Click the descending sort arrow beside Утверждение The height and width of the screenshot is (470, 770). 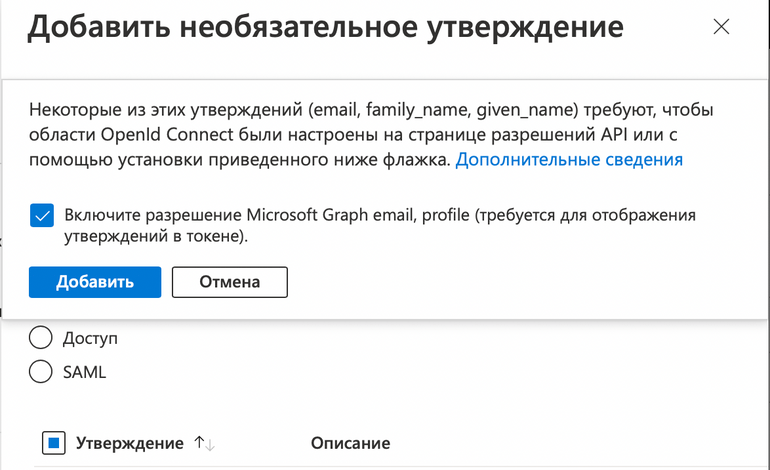210,443
